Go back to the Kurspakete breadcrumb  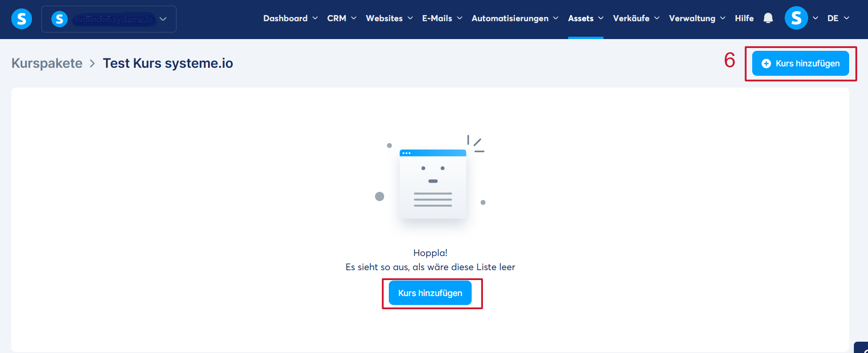47,63
